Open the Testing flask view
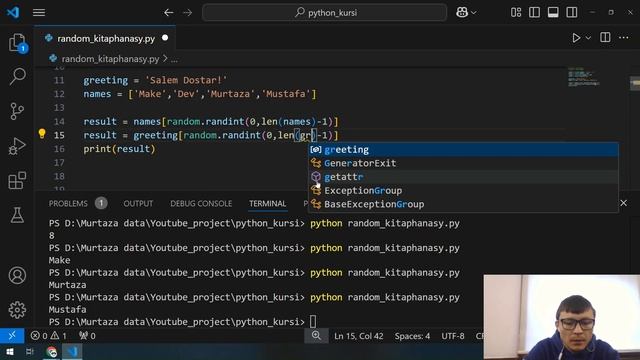The height and width of the screenshot is (360, 640). [17, 215]
